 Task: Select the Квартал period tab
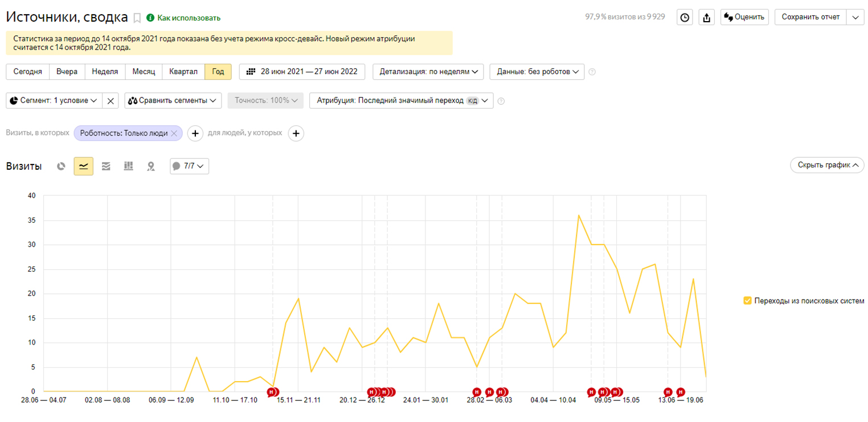(x=183, y=72)
